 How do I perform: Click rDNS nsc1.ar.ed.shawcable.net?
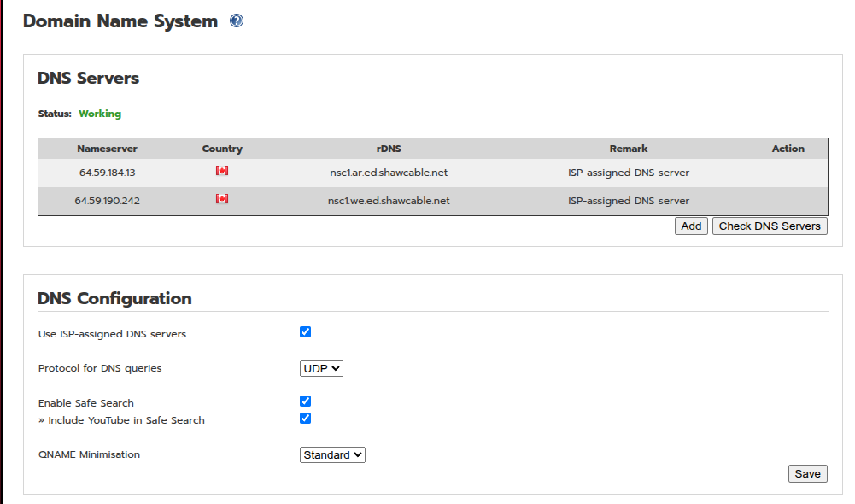click(x=389, y=173)
